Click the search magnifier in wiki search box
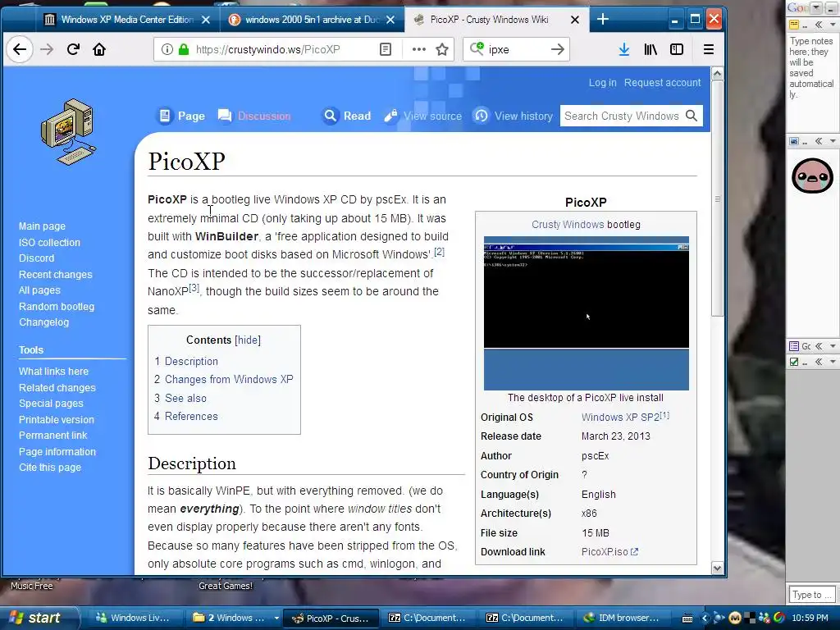The image size is (840, 630). pyautogui.click(x=692, y=116)
